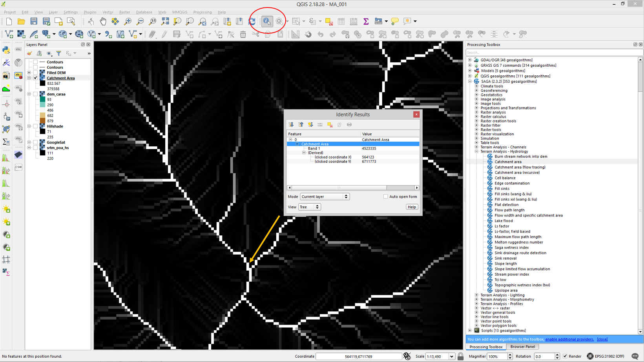644x362 pixels.
Task: Open the Raster menu
Action: coord(124,12)
